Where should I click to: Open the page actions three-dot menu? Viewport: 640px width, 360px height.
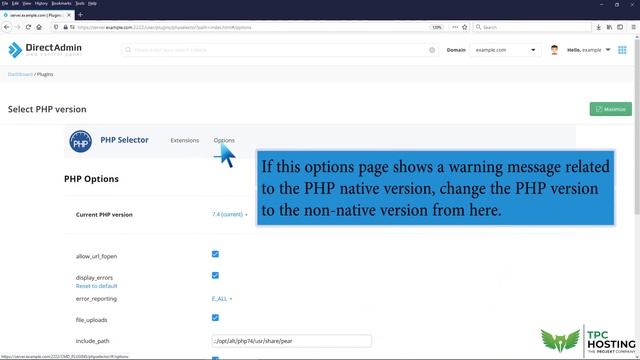455,27
